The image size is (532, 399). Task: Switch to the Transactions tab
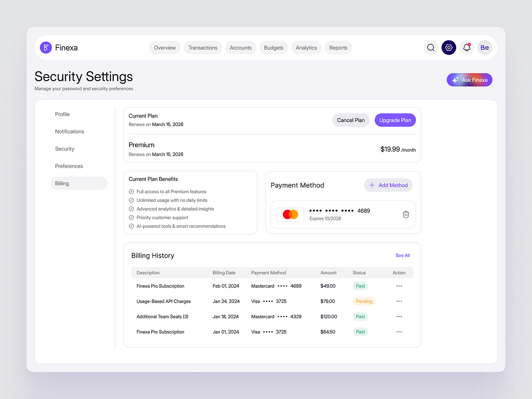pyautogui.click(x=203, y=47)
